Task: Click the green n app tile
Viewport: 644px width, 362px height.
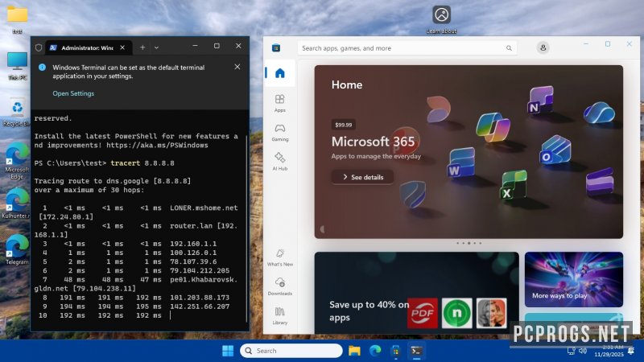Action: [x=456, y=313]
